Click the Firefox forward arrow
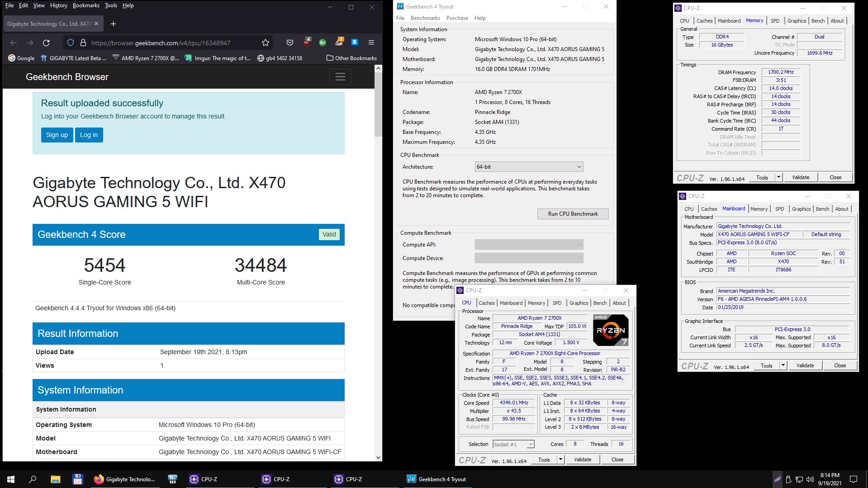868x488 pixels. point(30,43)
